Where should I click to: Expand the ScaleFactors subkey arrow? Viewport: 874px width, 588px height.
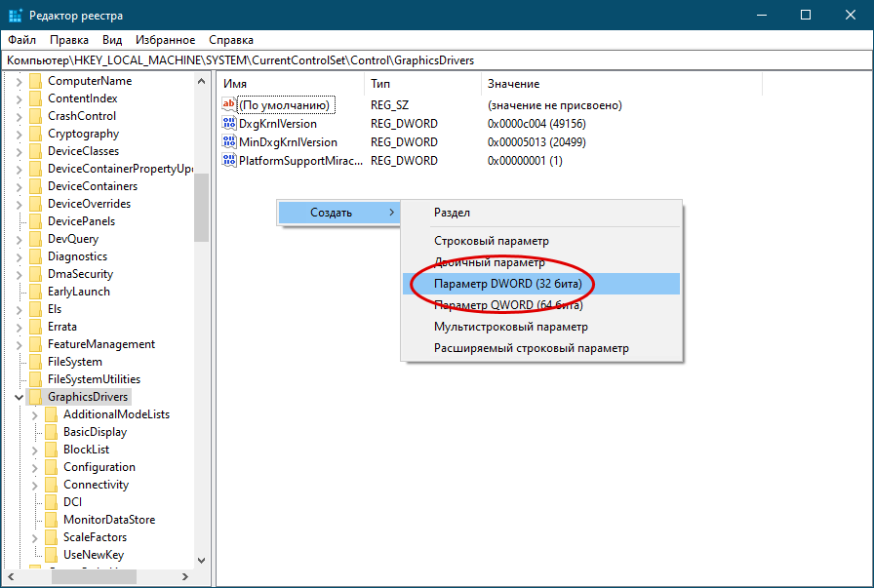[34, 537]
